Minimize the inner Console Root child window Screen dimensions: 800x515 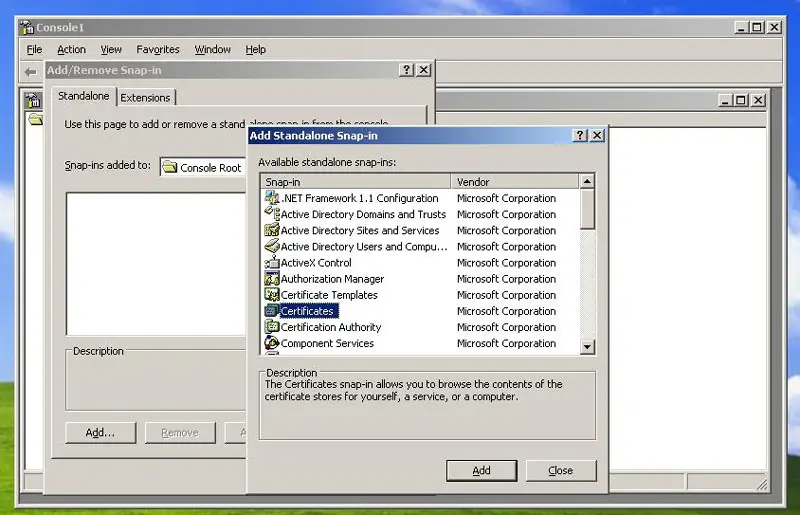(725, 100)
